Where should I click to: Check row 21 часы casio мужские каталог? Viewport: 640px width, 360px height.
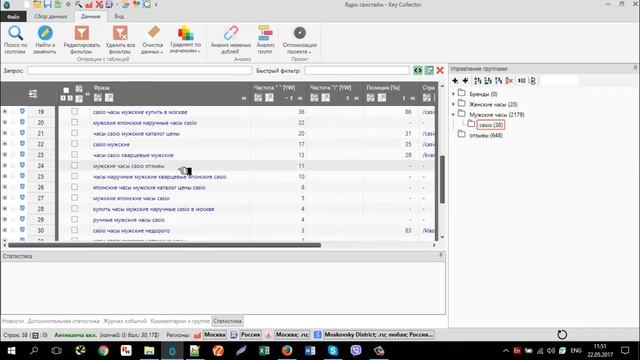[74, 133]
